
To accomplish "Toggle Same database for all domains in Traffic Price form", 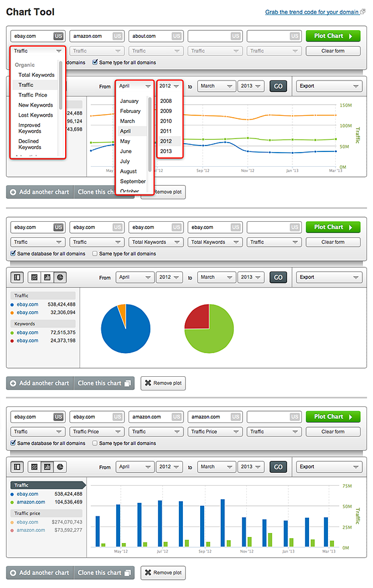I will pos(13,443).
